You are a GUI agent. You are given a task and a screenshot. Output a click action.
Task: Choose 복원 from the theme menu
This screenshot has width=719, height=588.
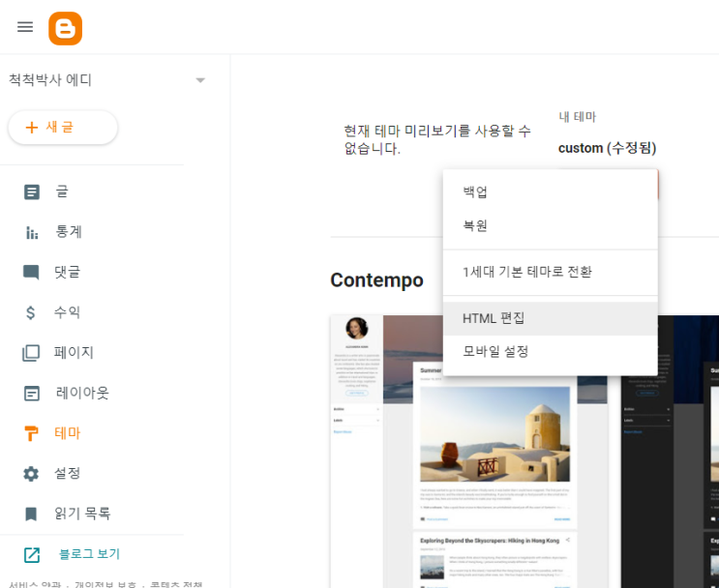tap(551, 225)
